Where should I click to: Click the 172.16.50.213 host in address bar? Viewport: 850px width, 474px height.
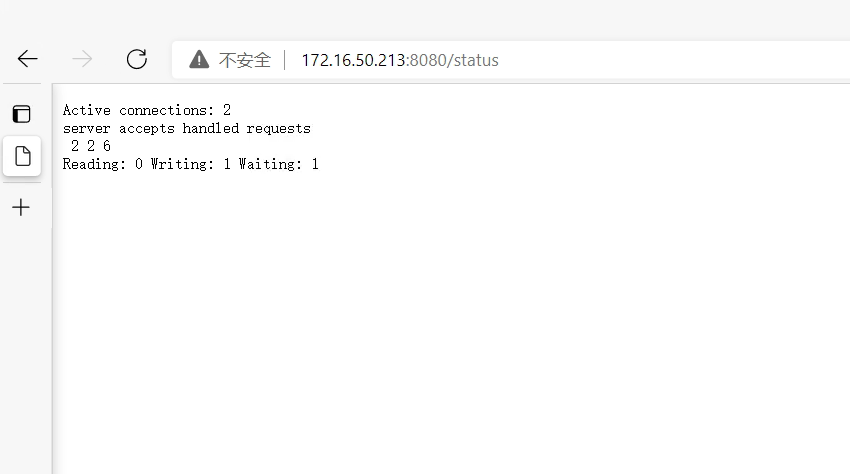pyautogui.click(x=353, y=60)
